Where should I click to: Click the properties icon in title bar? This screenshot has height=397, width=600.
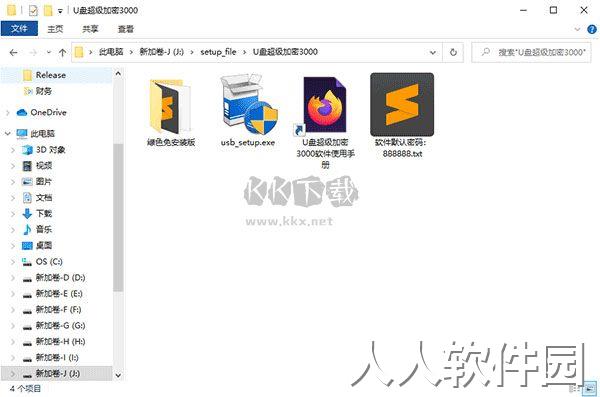[x=33, y=10]
